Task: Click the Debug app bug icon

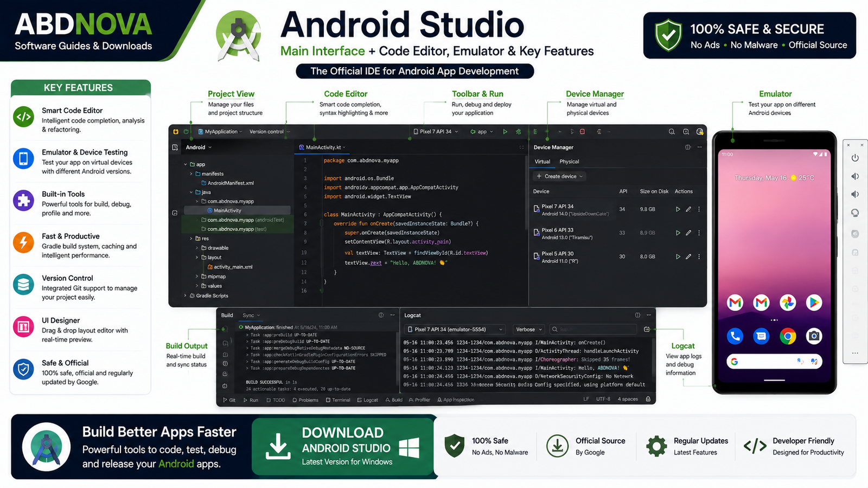Action: click(x=519, y=132)
